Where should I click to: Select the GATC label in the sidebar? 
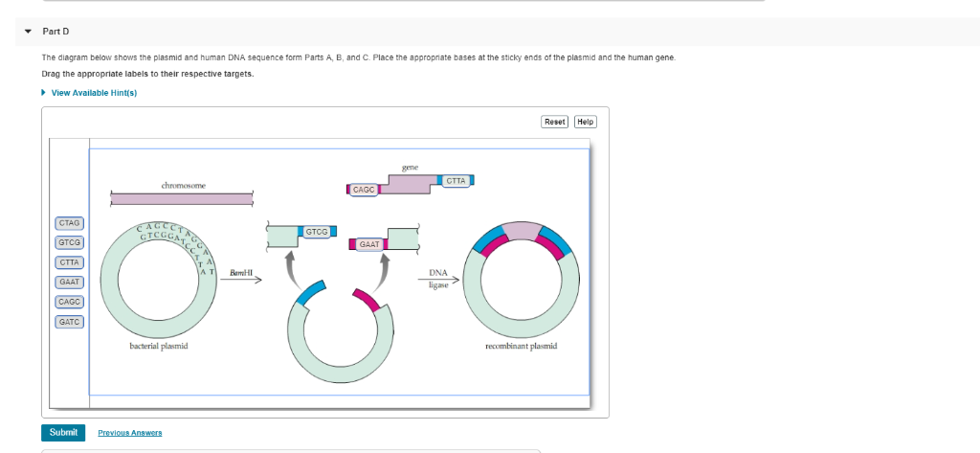click(69, 322)
